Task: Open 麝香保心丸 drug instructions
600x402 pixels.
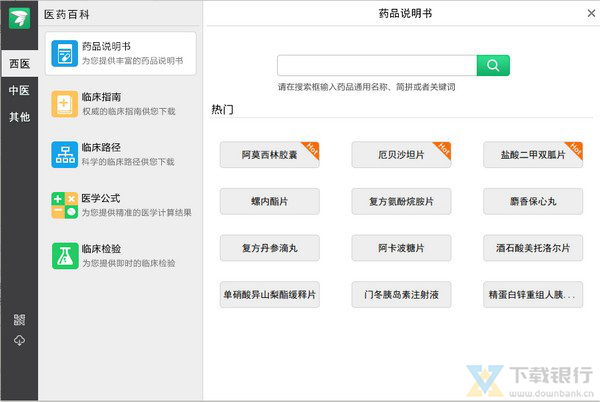Action: [533, 201]
